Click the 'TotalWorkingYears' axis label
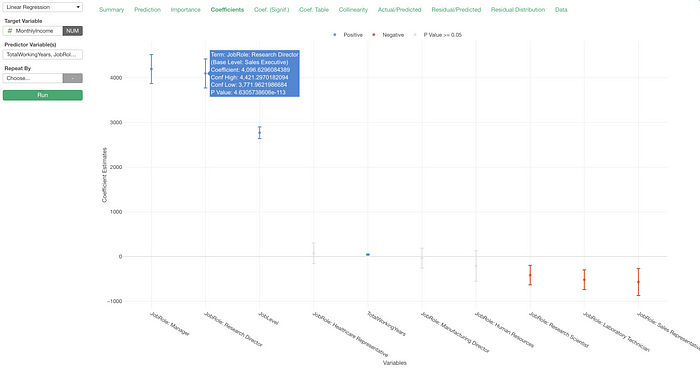The image size is (700, 371). coord(386,323)
